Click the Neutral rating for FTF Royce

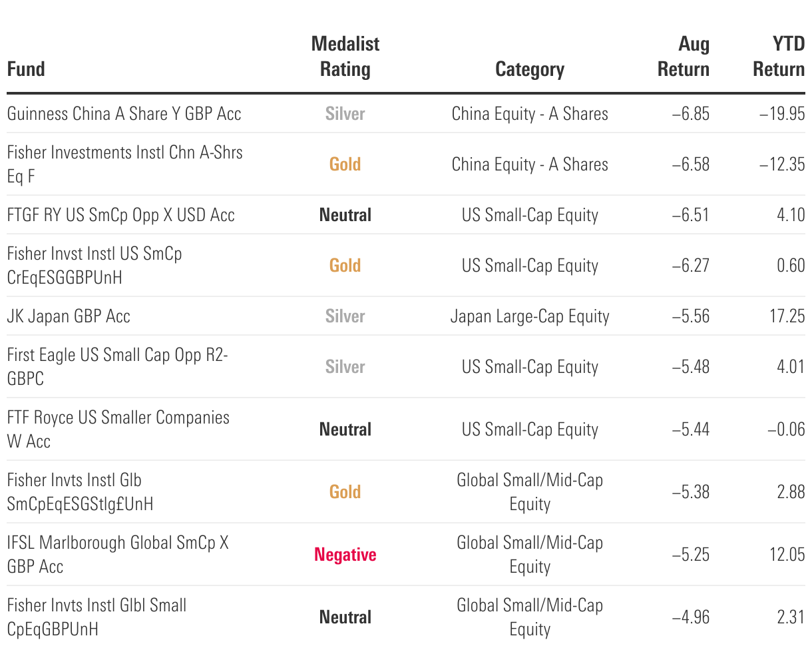(345, 430)
